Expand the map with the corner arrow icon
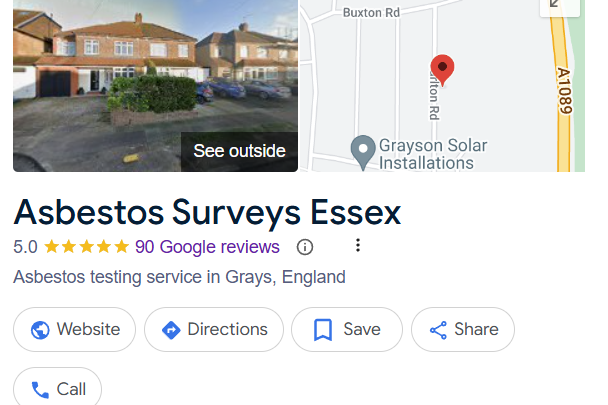This screenshot has width=608, height=405. tap(558, 5)
